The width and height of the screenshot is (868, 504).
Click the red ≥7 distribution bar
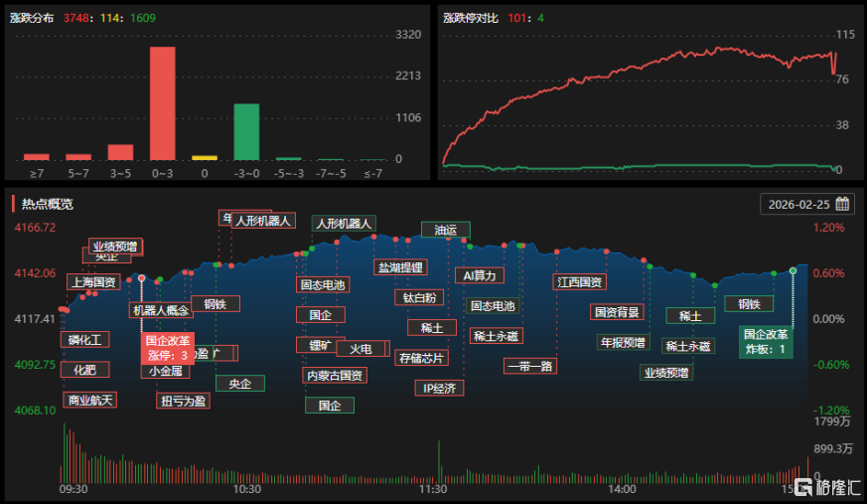point(37,157)
